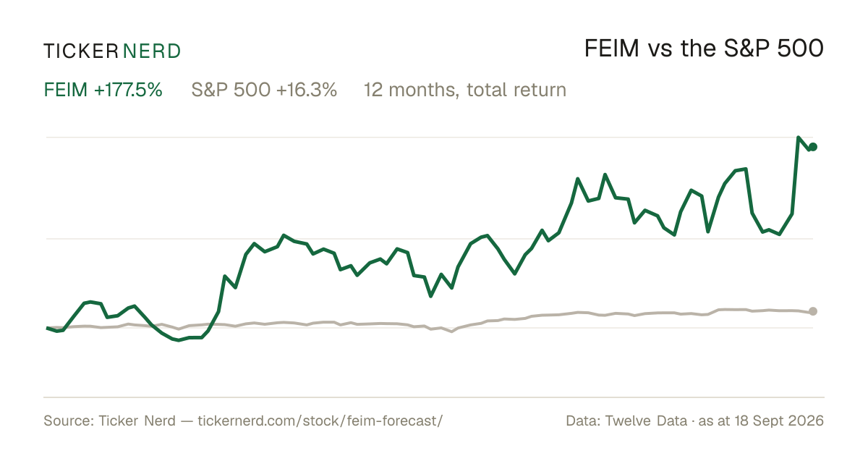Screen dimensions: 868x456
Task: Click the green FEIM line end-point dot
Action: click(x=813, y=147)
